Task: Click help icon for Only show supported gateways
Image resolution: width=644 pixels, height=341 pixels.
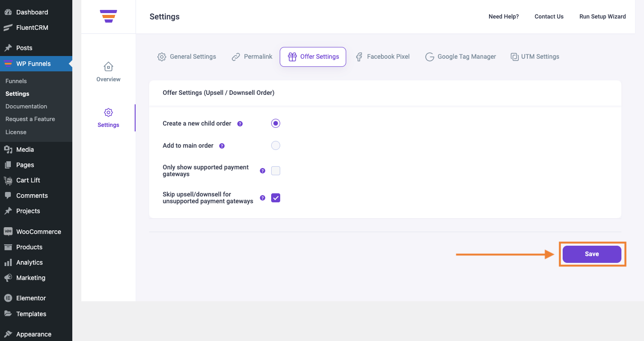Action: pos(263,171)
